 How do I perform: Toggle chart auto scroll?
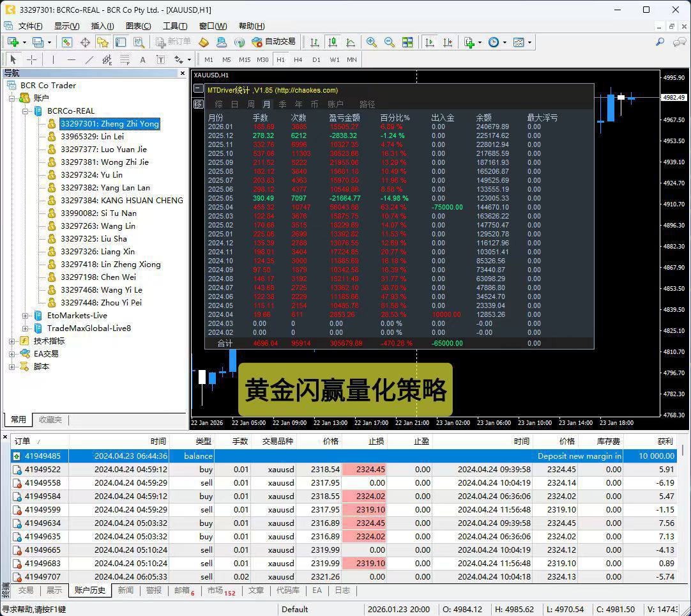(429, 42)
